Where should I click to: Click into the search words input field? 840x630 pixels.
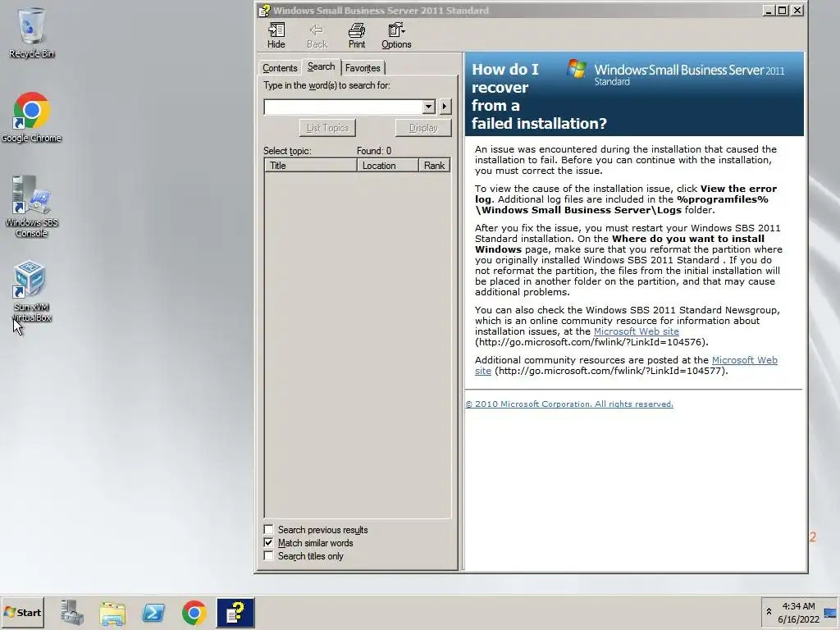344,107
